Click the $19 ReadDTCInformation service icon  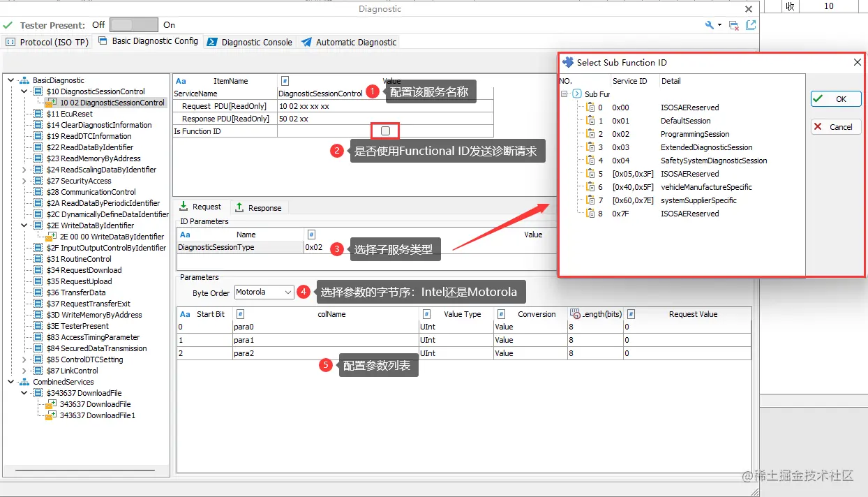click(38, 136)
